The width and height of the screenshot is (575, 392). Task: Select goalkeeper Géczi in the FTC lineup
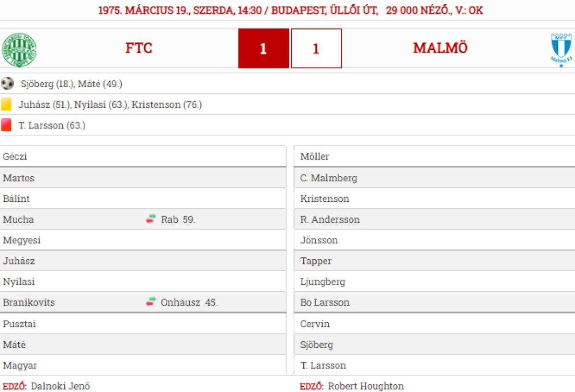(x=15, y=157)
